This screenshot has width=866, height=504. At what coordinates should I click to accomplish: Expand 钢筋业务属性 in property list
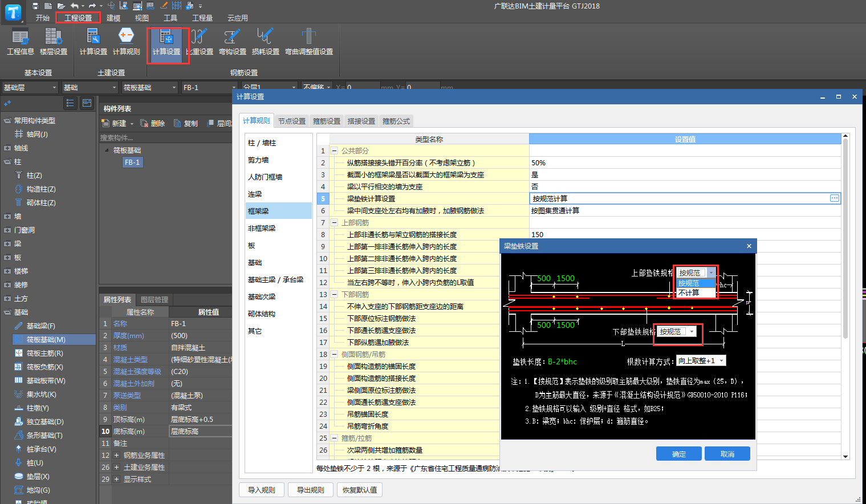[x=116, y=455]
